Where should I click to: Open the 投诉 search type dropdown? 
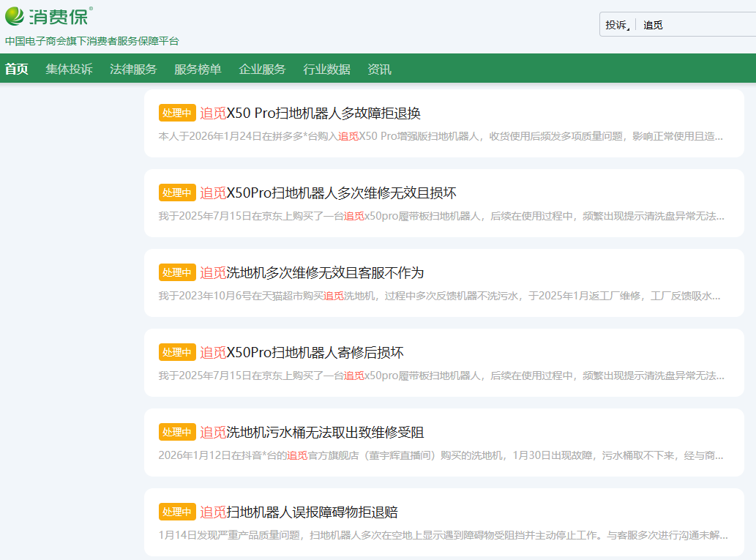click(618, 25)
